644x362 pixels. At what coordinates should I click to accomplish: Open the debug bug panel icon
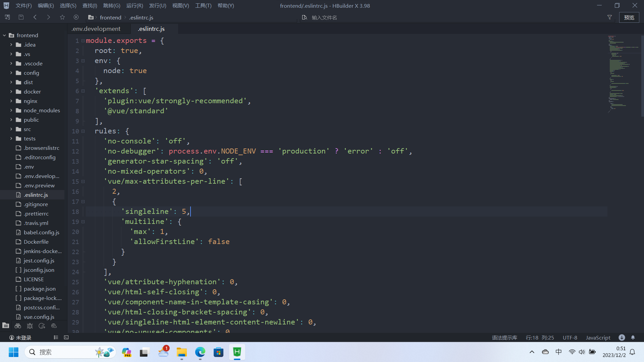[30, 326]
